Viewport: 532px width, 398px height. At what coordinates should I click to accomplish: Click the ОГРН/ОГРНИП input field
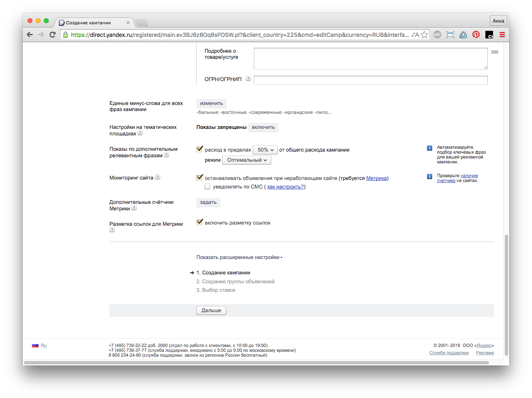click(370, 80)
